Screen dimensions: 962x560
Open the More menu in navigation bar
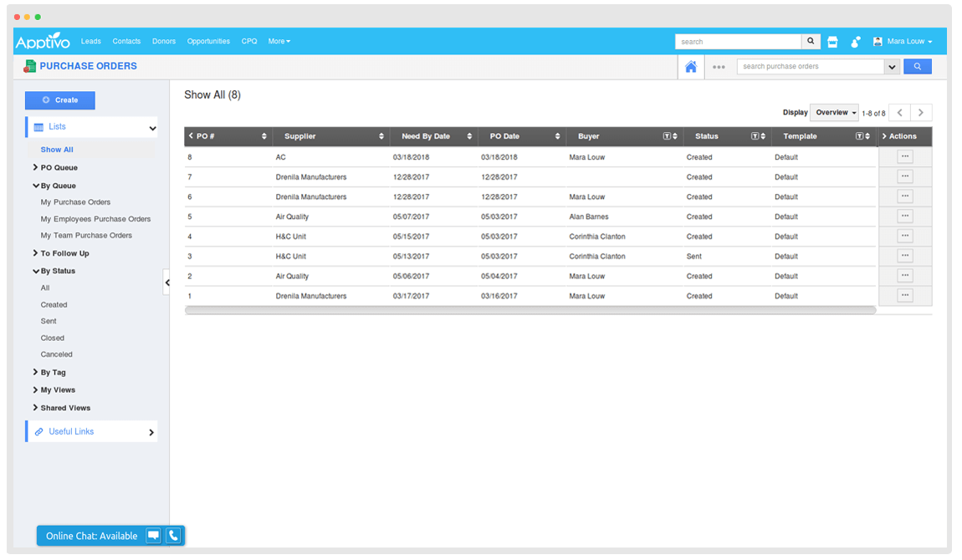pos(279,41)
